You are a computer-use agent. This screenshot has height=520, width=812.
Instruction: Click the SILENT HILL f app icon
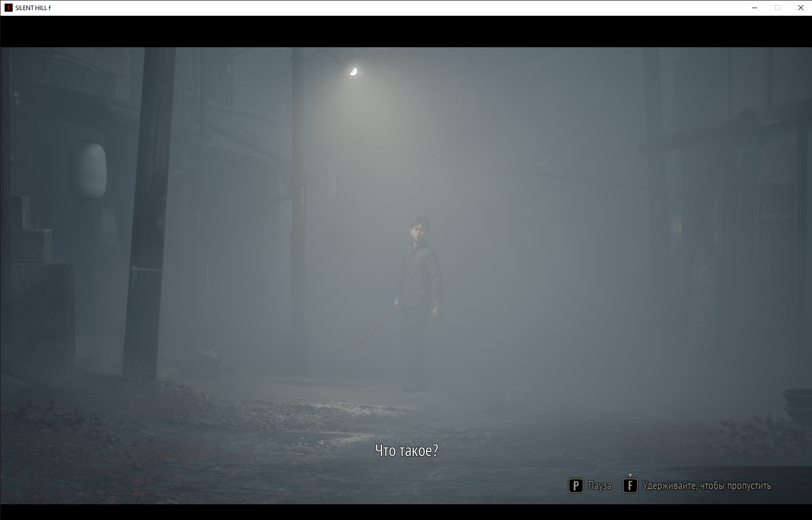pos(8,8)
